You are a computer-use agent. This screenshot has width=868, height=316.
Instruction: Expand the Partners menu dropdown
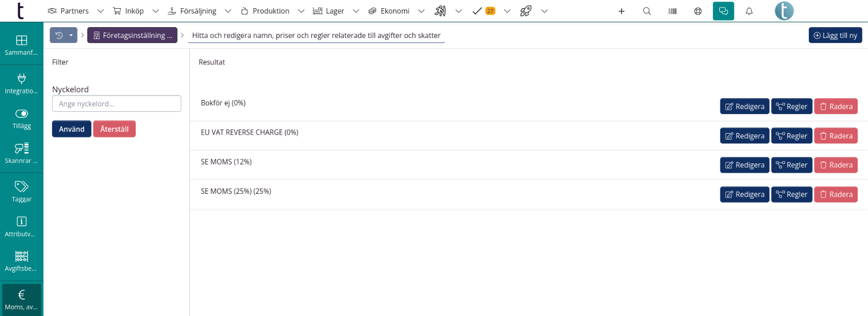pyautogui.click(x=100, y=11)
